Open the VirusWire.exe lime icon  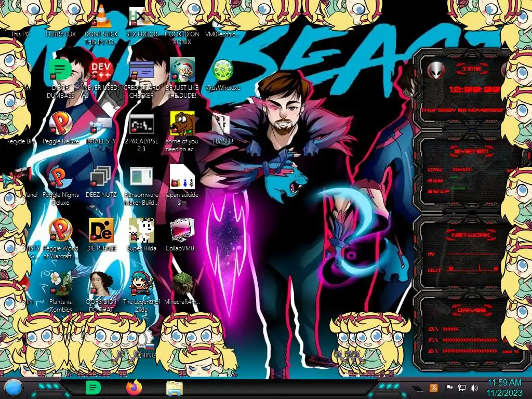point(222,70)
